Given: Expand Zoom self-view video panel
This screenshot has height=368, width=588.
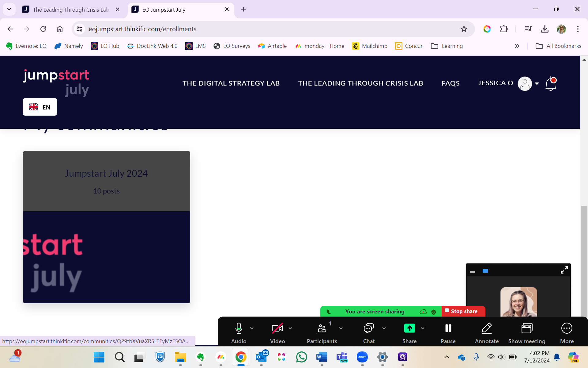Looking at the screenshot, I should pos(564,270).
